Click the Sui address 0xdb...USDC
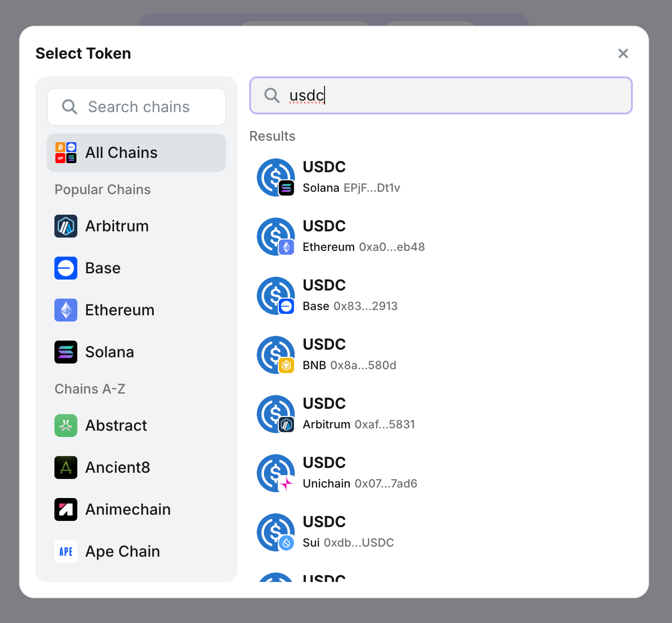 point(359,543)
